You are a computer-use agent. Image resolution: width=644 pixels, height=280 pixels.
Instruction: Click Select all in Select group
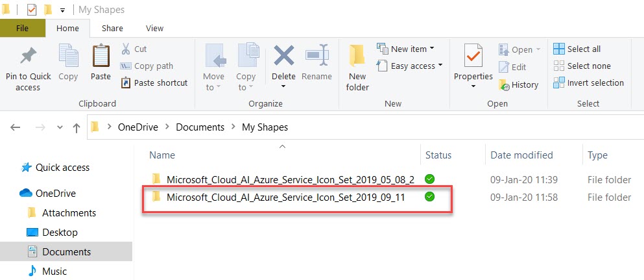pyautogui.click(x=577, y=49)
